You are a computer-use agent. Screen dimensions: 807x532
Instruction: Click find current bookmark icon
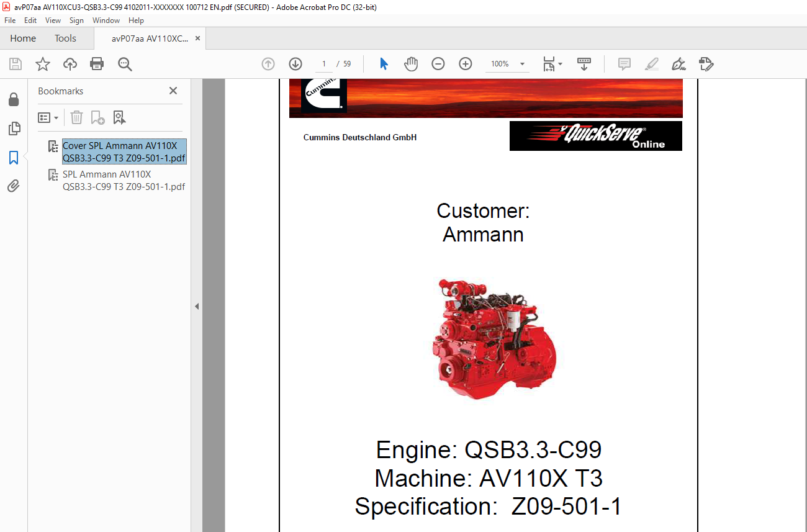click(x=119, y=117)
